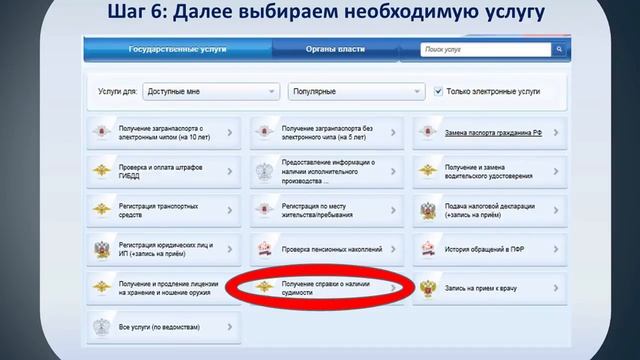
Task: Click ПФР icon of История обращений в ПФР
Action: [428, 249]
